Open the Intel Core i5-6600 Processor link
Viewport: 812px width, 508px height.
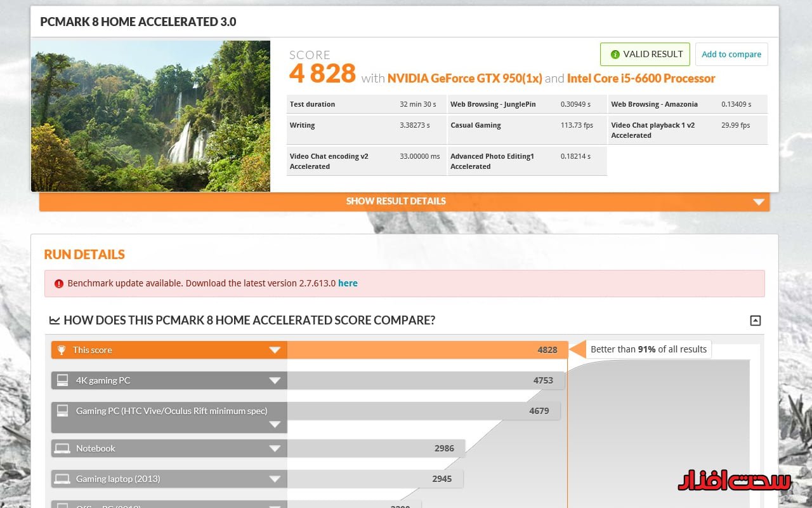coord(641,78)
